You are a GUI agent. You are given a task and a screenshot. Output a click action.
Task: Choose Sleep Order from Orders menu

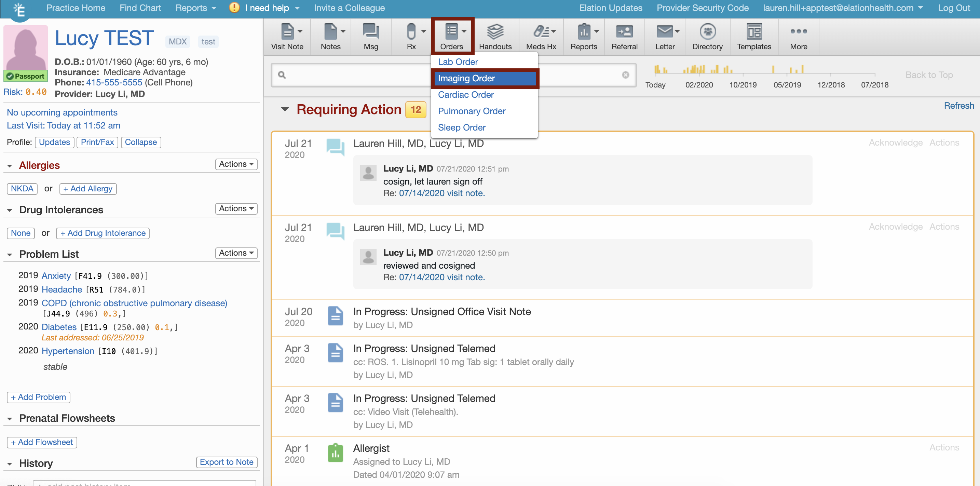click(461, 127)
